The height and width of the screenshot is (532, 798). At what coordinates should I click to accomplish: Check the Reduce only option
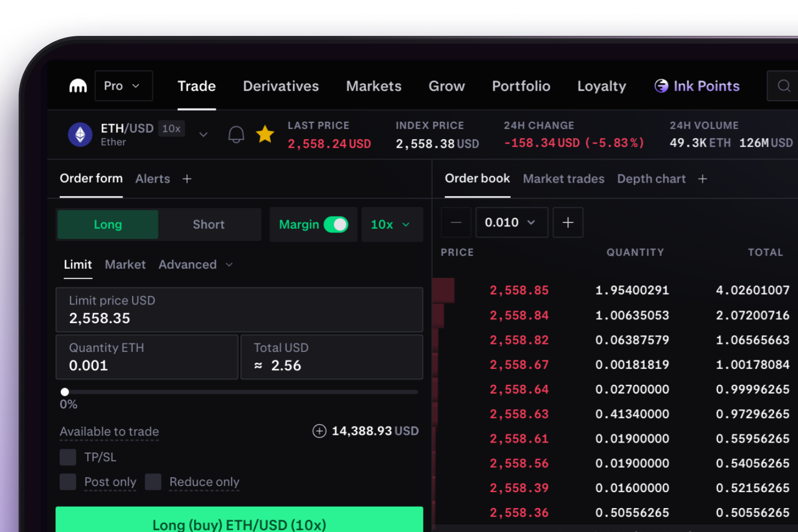click(153, 482)
